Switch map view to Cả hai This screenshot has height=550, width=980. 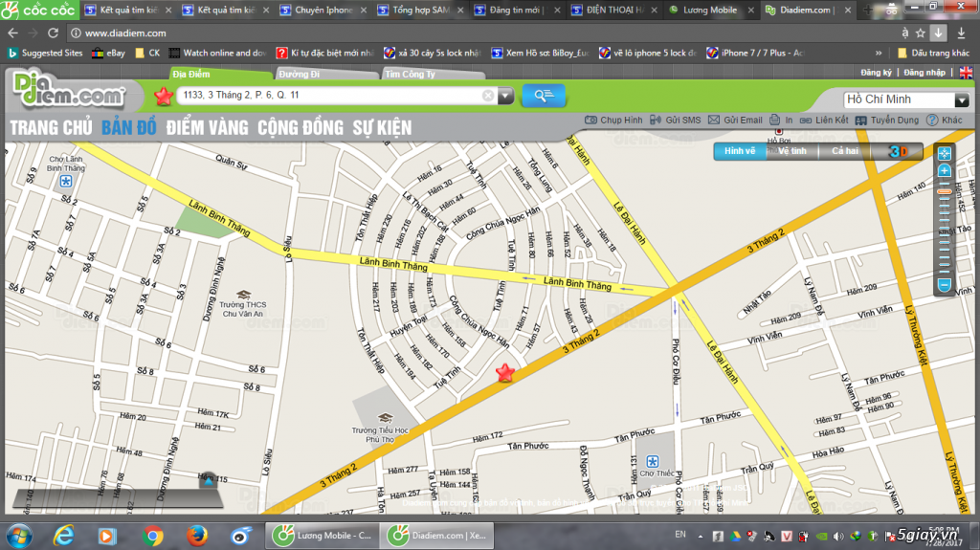click(x=844, y=151)
